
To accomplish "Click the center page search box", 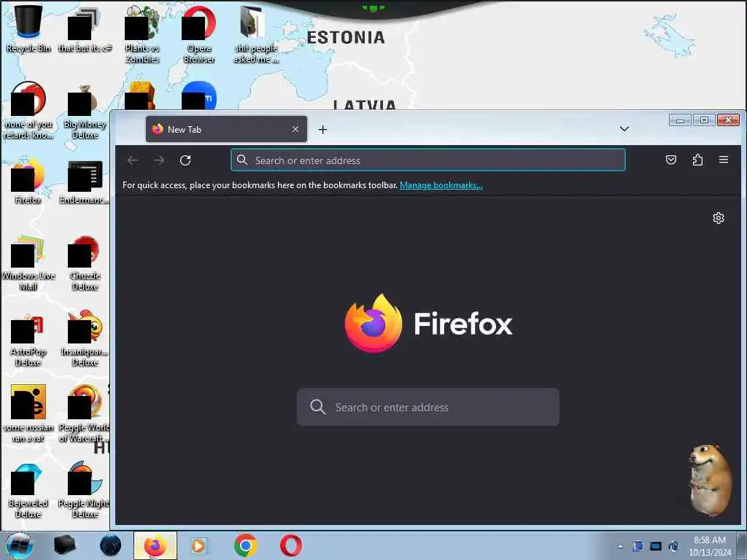I will 427,407.
